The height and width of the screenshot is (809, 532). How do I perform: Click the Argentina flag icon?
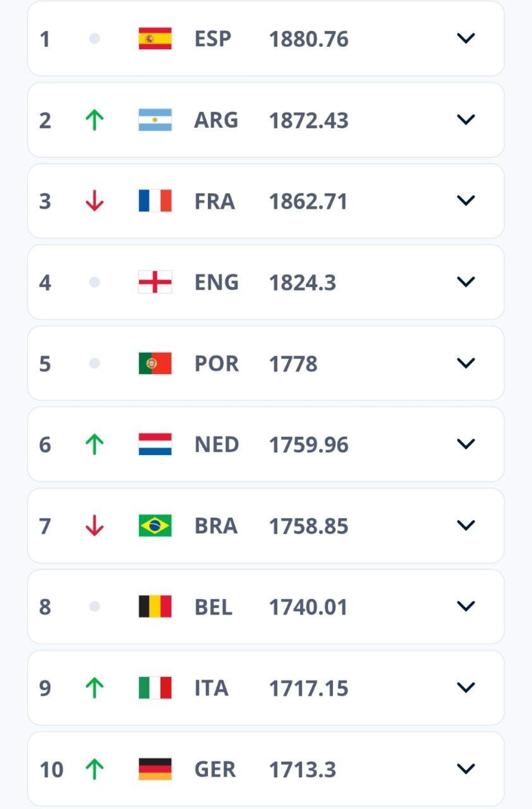click(155, 120)
